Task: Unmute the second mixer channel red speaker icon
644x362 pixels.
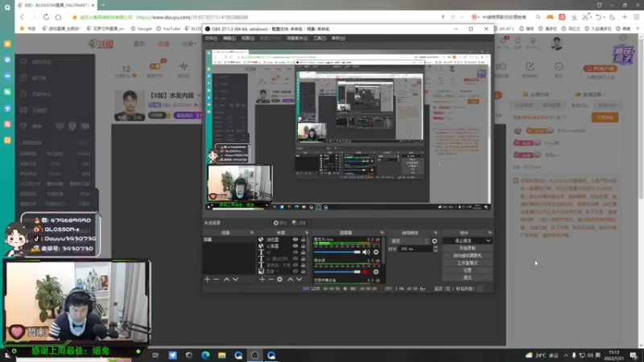Action: point(366,272)
